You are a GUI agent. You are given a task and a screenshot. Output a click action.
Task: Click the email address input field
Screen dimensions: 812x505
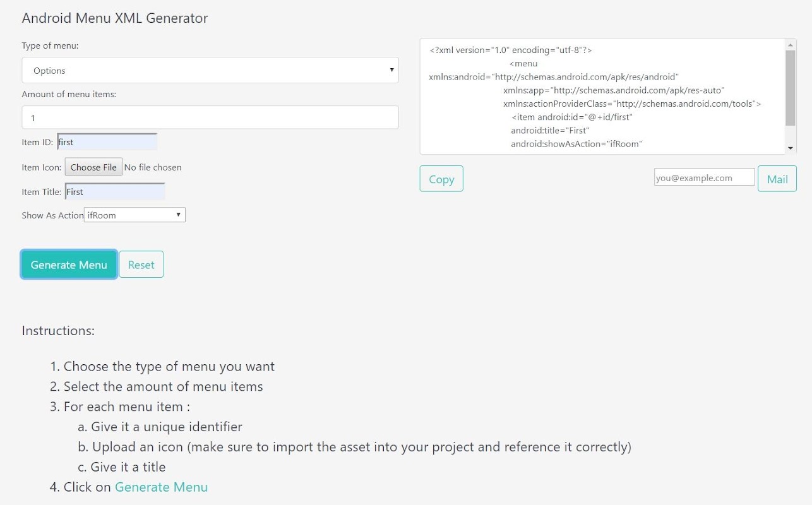point(705,177)
